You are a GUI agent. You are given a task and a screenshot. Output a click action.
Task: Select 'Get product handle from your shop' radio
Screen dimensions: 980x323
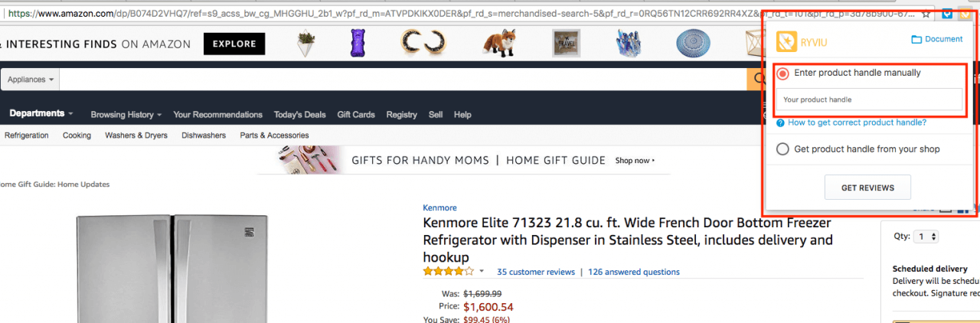pyautogui.click(x=782, y=149)
